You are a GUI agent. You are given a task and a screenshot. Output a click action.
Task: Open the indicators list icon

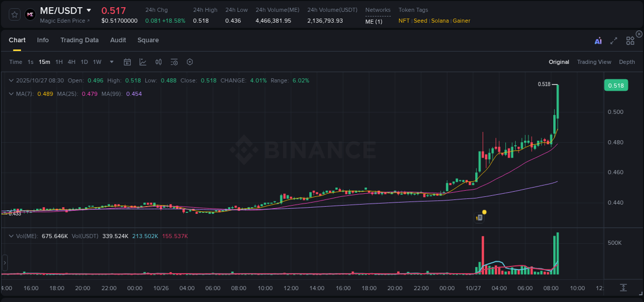174,62
